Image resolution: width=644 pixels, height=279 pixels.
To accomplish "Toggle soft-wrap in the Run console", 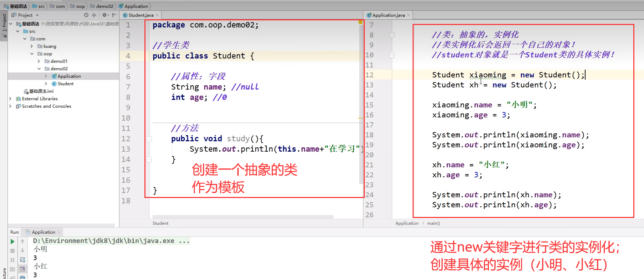I will (x=22, y=260).
